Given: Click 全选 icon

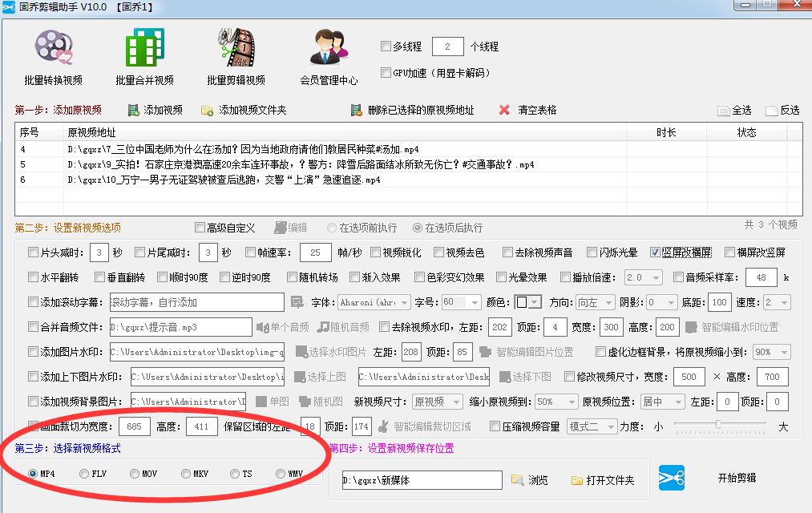Looking at the screenshot, I should point(724,111).
